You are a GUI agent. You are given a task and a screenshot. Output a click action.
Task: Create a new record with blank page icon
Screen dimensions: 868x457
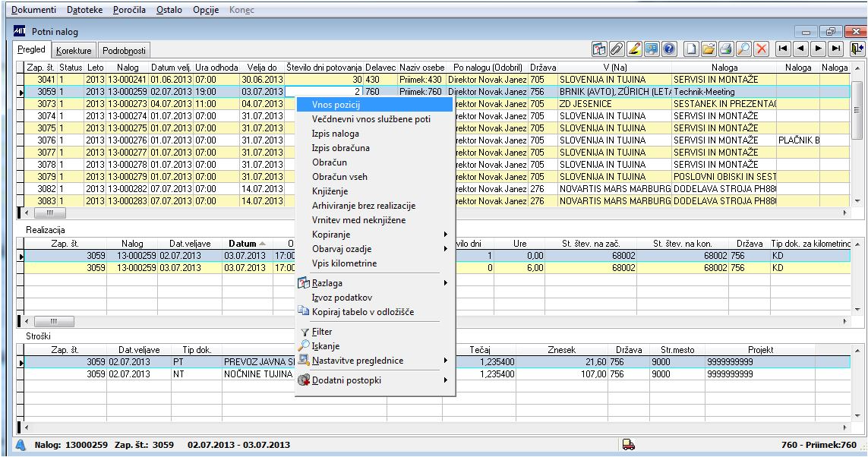[692, 49]
